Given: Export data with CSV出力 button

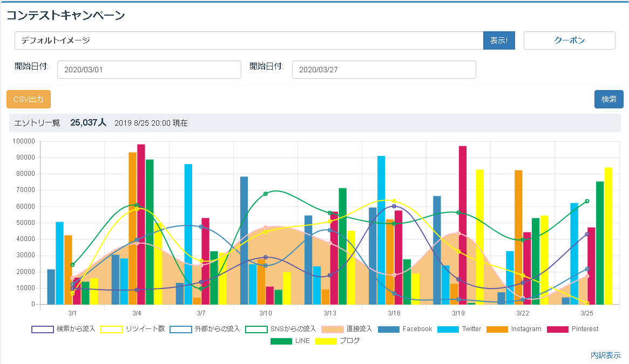Looking at the screenshot, I should click(29, 99).
